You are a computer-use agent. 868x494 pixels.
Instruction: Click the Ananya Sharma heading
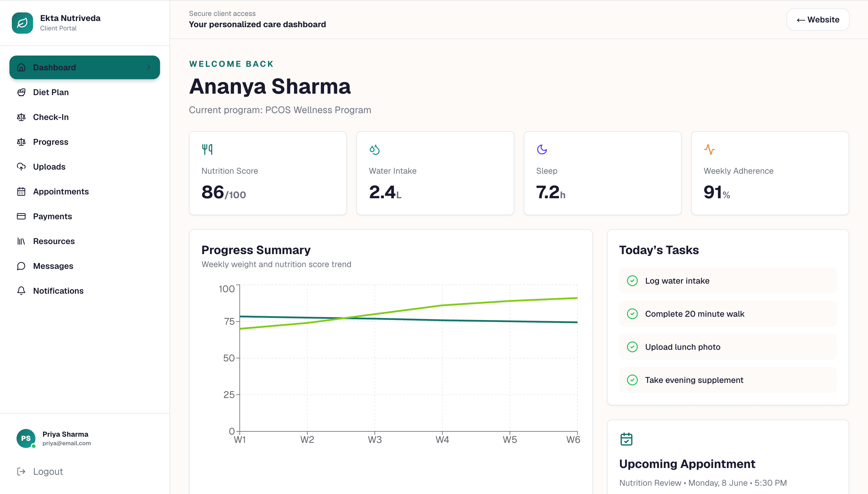pyautogui.click(x=270, y=86)
